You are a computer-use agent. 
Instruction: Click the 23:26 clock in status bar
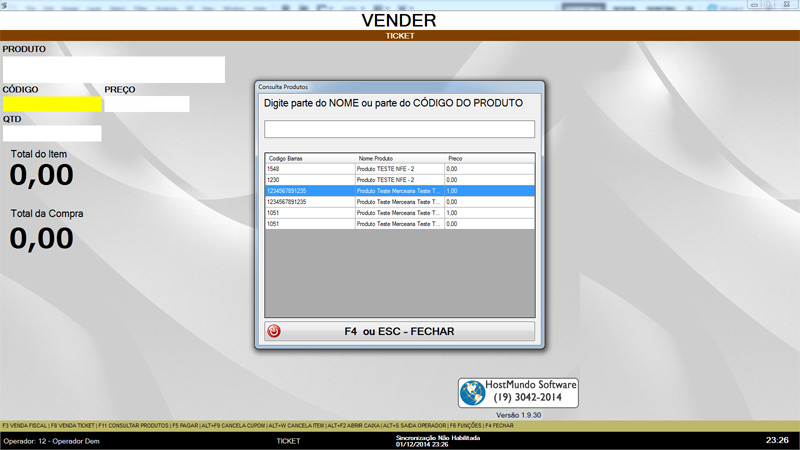(777, 440)
